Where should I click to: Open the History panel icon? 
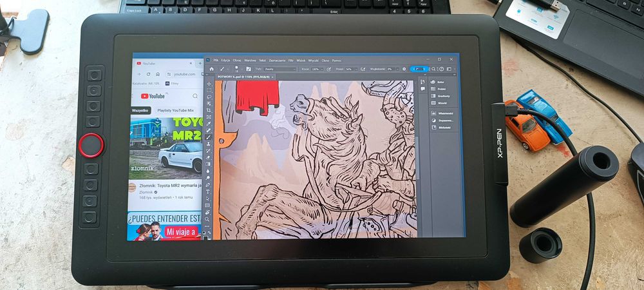click(x=422, y=82)
